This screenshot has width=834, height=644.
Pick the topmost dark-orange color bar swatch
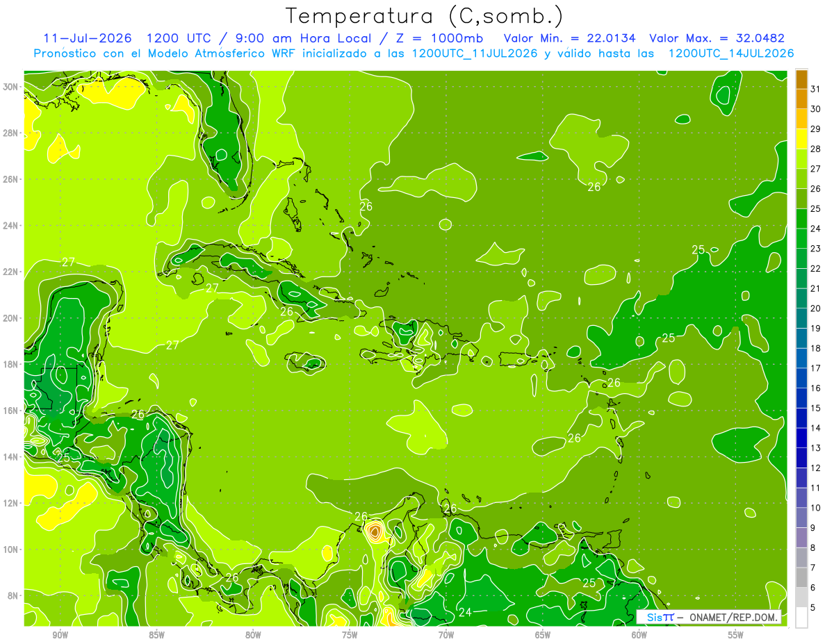click(x=801, y=79)
